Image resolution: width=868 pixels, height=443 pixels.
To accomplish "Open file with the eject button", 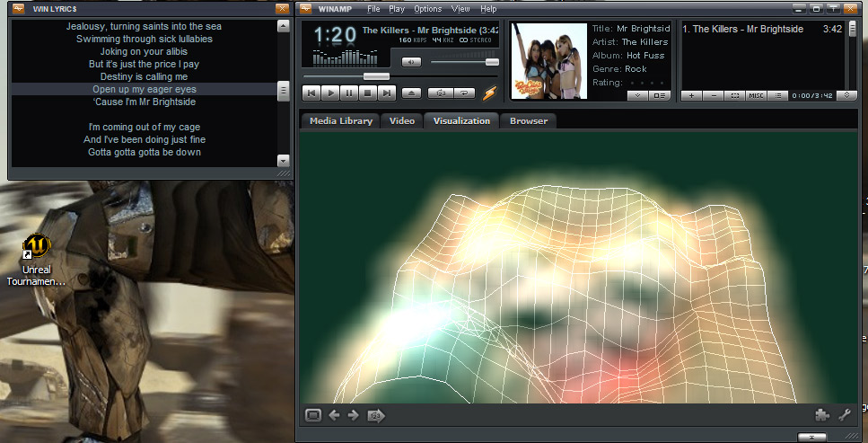I will [x=411, y=93].
